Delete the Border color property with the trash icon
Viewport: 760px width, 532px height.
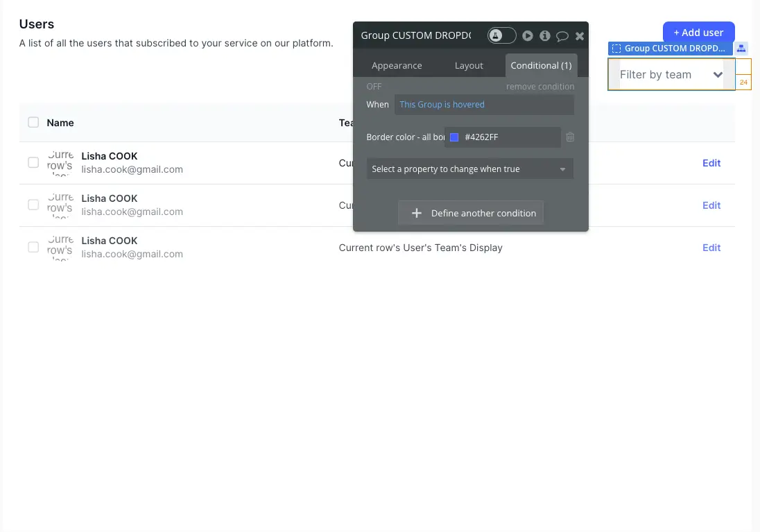click(x=570, y=137)
